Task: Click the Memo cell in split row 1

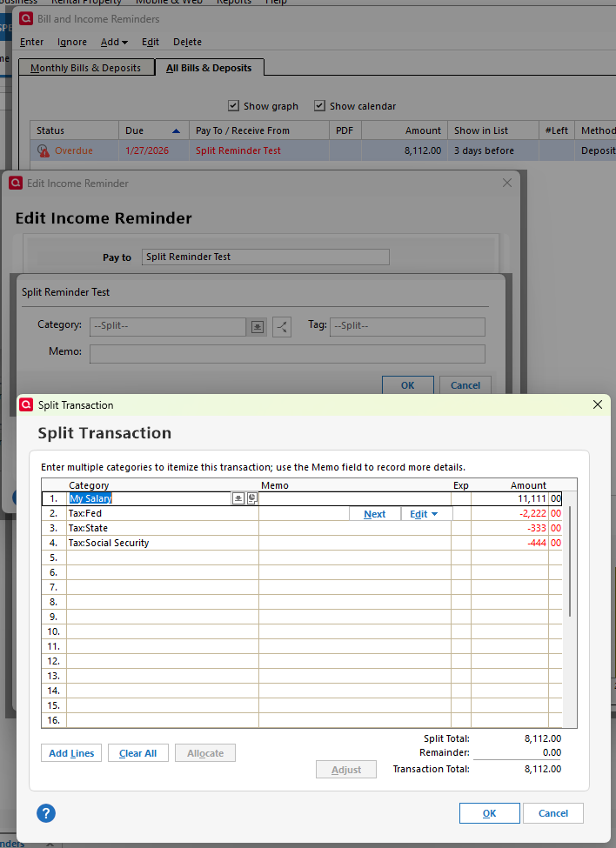Action: tap(355, 498)
